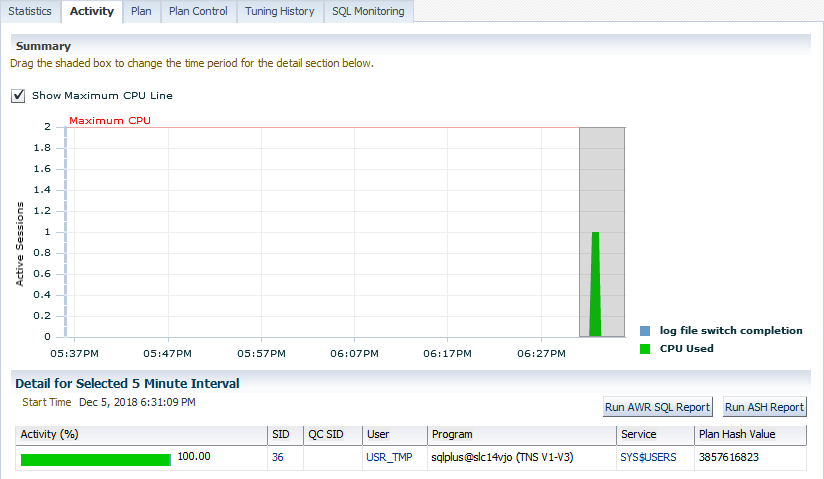Click the 06:27PM time axis label
This screenshot has width=824, height=479.
point(541,354)
